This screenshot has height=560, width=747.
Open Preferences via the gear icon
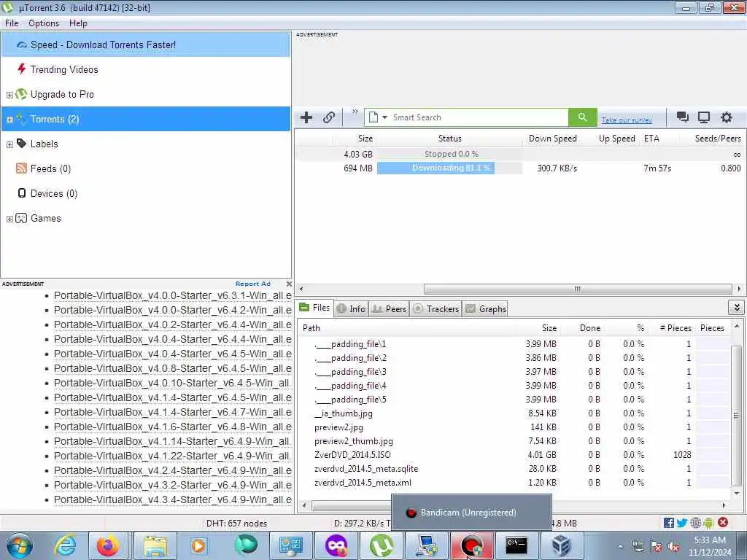pos(726,117)
